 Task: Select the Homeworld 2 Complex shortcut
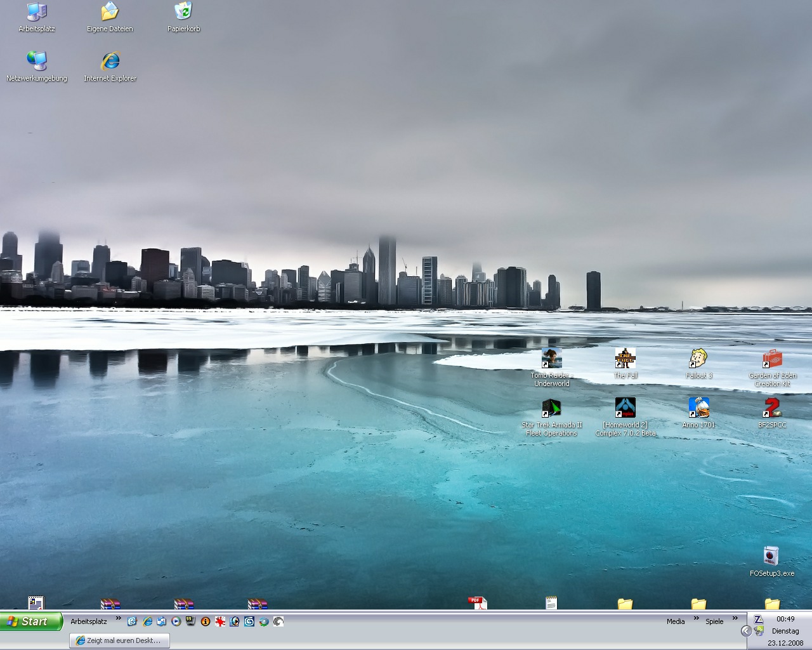click(625, 409)
